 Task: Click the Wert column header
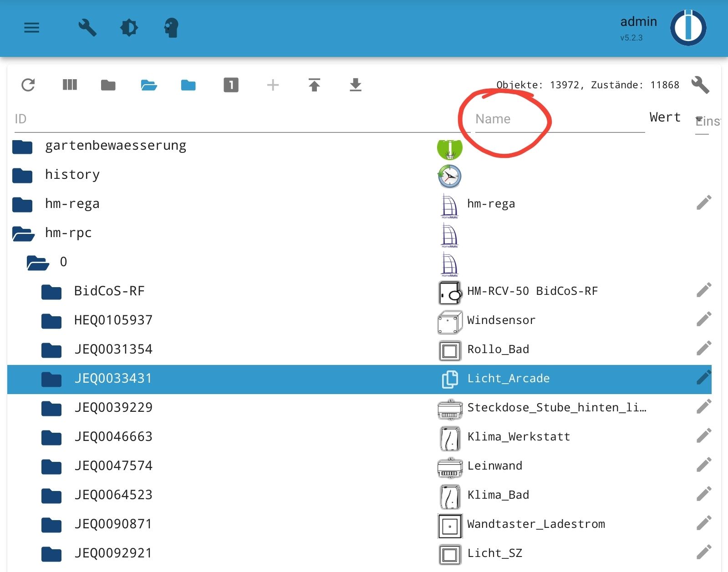point(665,117)
